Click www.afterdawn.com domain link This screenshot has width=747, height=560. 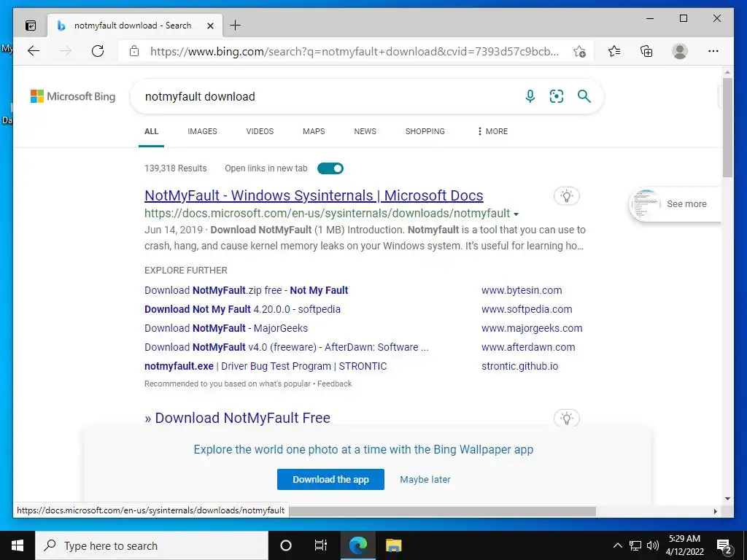click(528, 348)
